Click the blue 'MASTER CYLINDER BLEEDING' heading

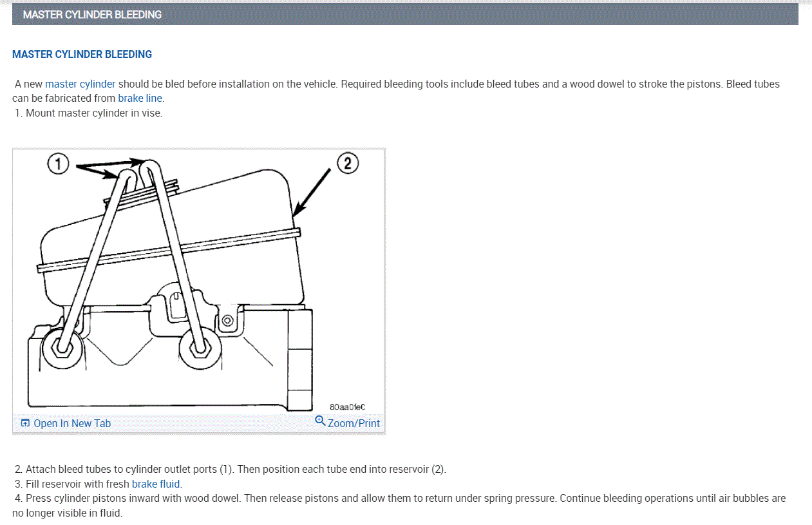[82, 54]
